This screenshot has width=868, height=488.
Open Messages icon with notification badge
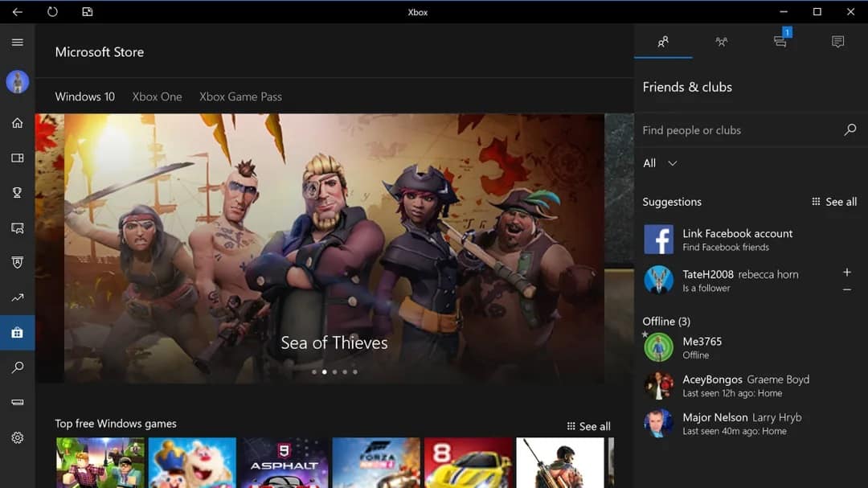tap(780, 42)
